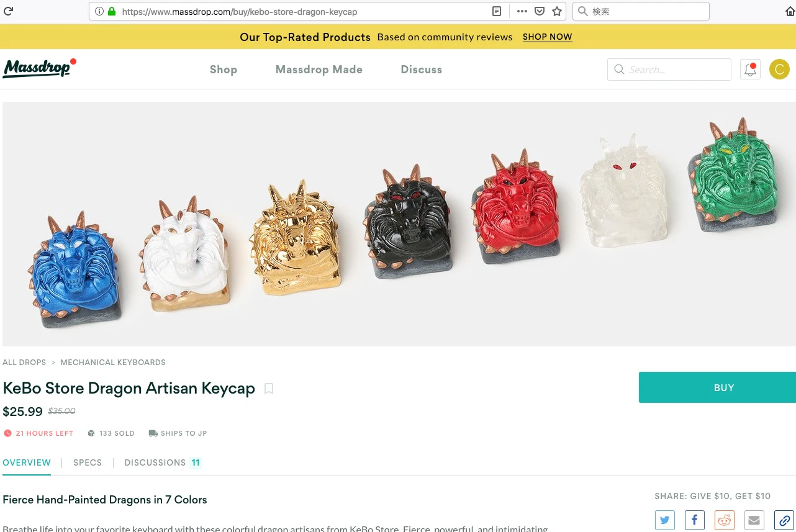Toggle save bookmark next to product title

pos(269,389)
